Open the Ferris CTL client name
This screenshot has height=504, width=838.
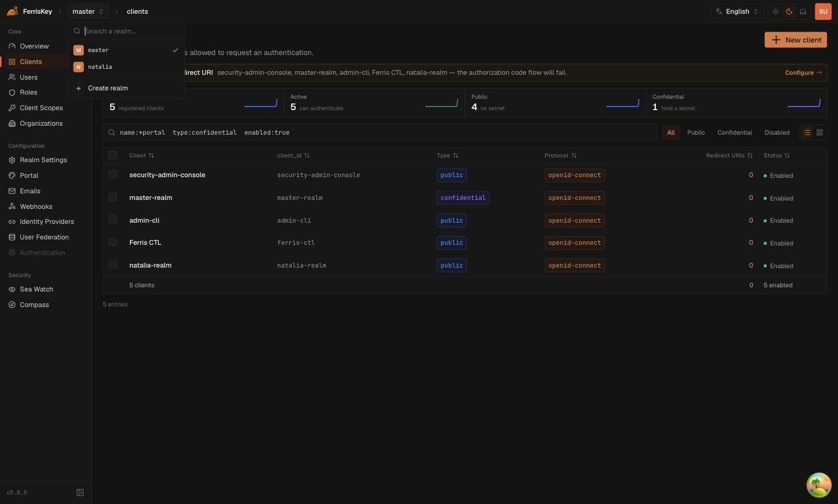(x=145, y=242)
